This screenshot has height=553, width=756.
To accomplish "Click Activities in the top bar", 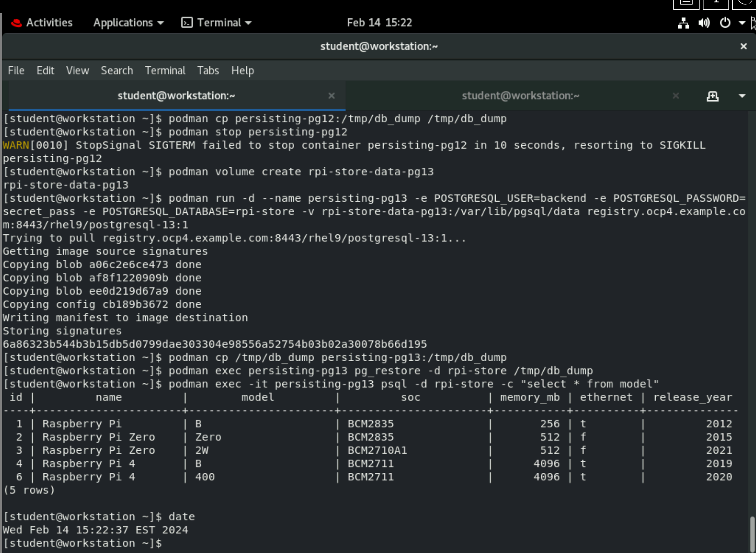I will pos(49,22).
